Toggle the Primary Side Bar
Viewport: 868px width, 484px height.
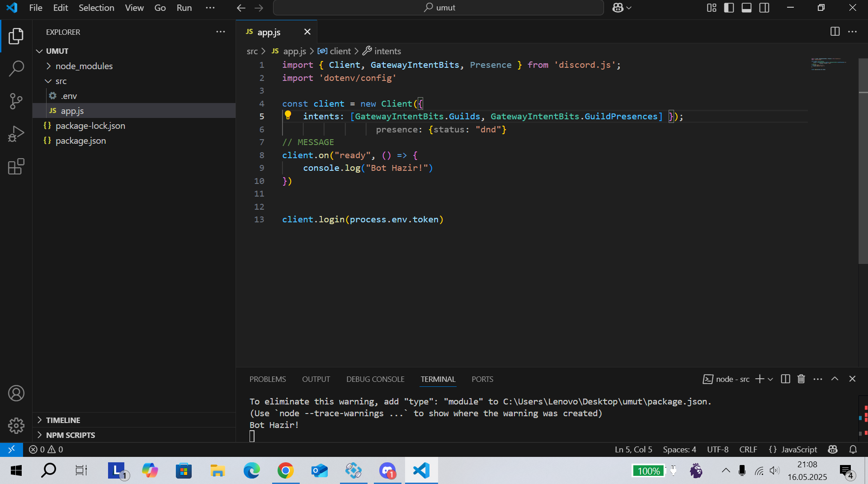[x=729, y=8]
